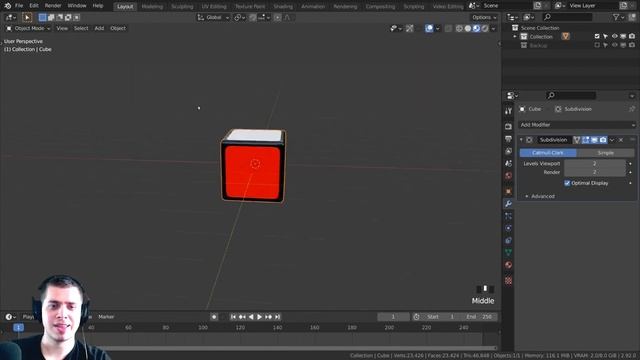
Task: Switch to Rendered viewport shading
Action: coord(485,29)
